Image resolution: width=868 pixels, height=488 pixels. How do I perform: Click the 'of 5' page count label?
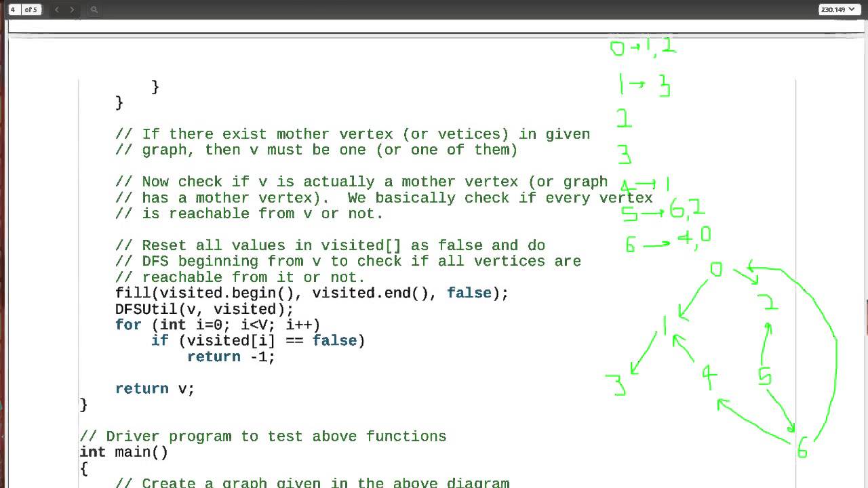[31, 9]
